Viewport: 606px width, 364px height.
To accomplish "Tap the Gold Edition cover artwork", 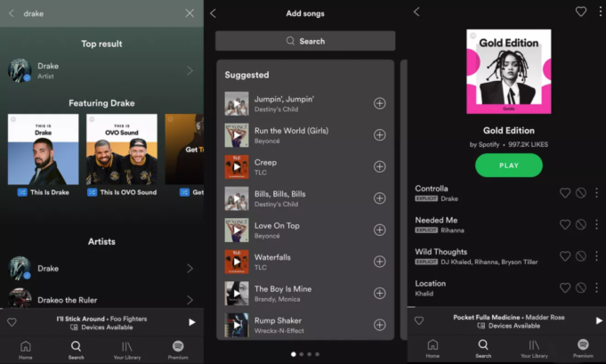I will click(x=509, y=71).
